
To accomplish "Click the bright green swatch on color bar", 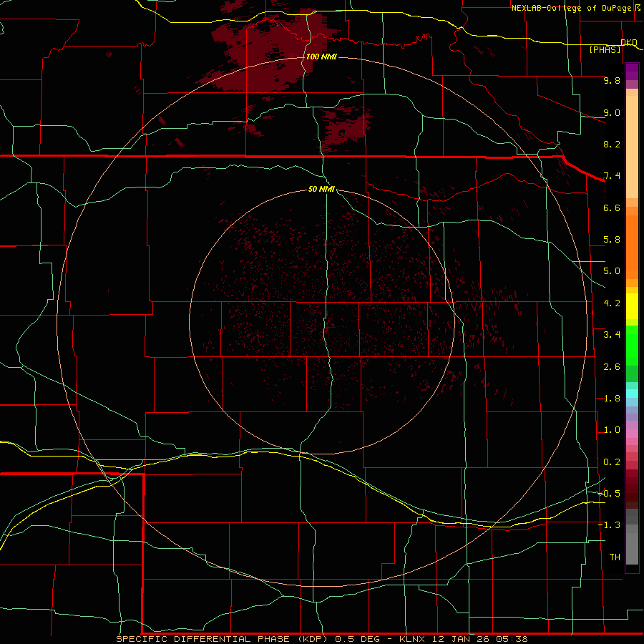I will 632,346.
